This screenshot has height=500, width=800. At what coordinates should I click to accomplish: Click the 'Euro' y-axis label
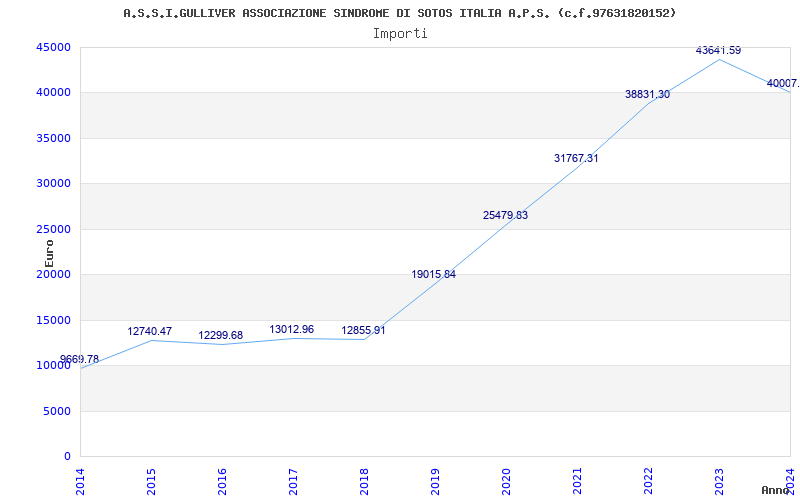(49, 254)
